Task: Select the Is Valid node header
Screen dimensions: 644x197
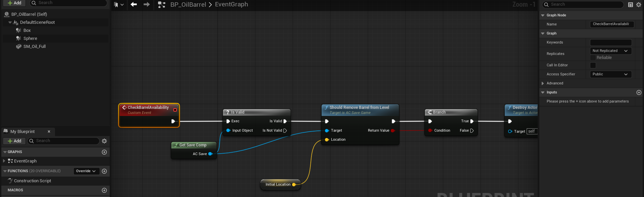Action: tap(257, 112)
